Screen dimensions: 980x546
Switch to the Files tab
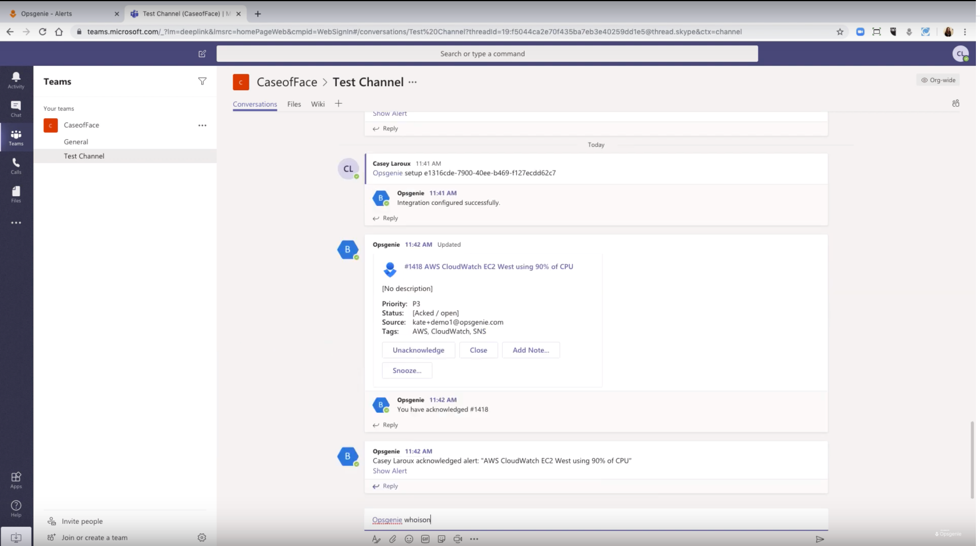click(x=294, y=104)
